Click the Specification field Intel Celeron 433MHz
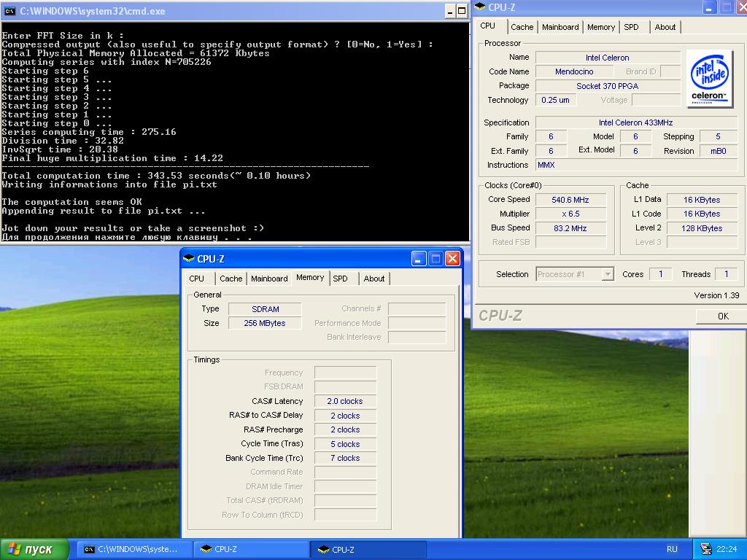This screenshot has height=560, width=747. coord(636,122)
